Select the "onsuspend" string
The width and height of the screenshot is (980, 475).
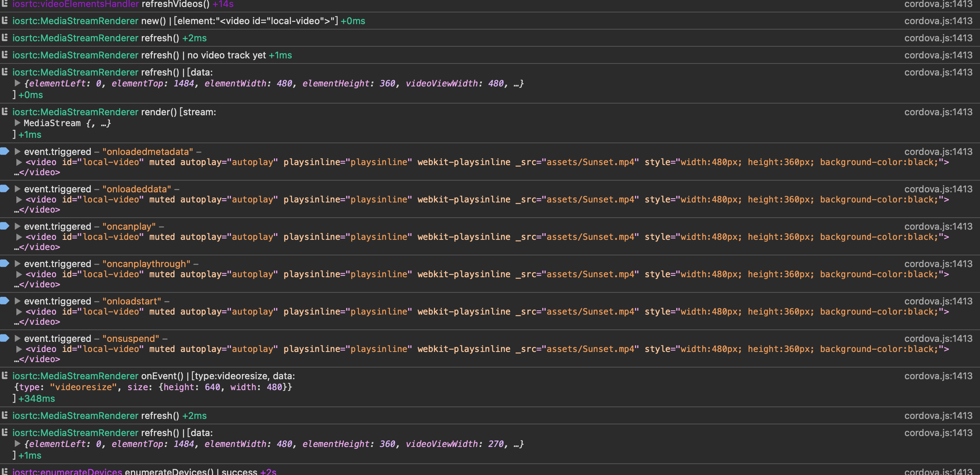(x=131, y=338)
